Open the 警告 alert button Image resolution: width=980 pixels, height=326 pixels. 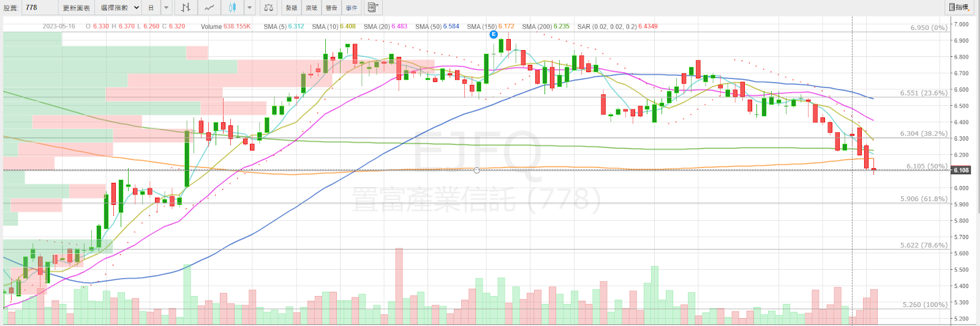[x=331, y=8]
